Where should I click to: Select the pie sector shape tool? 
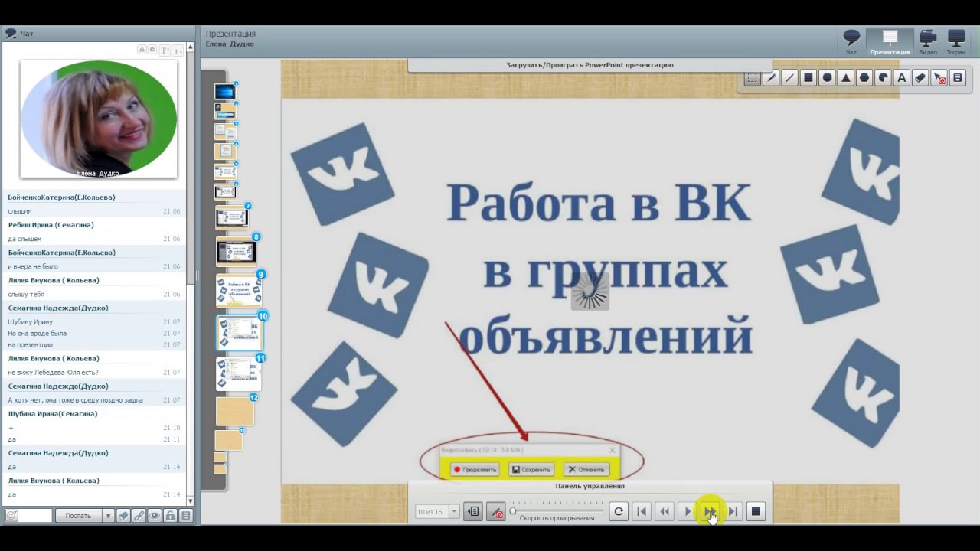click(883, 78)
